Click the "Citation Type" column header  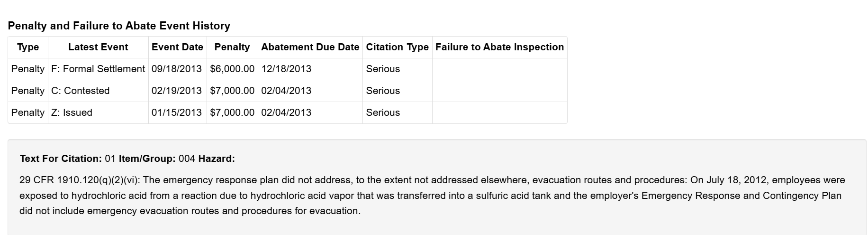click(x=397, y=47)
